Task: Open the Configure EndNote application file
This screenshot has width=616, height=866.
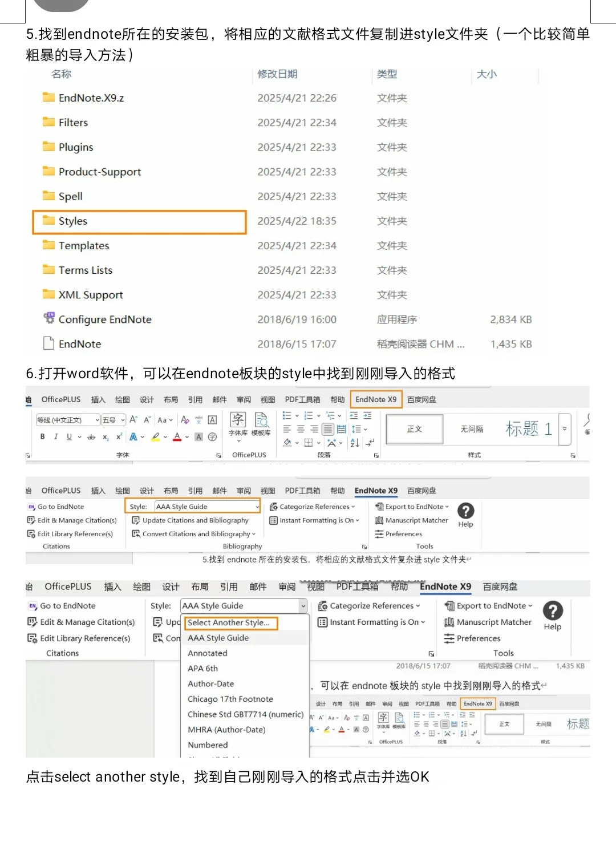Action: pos(105,319)
